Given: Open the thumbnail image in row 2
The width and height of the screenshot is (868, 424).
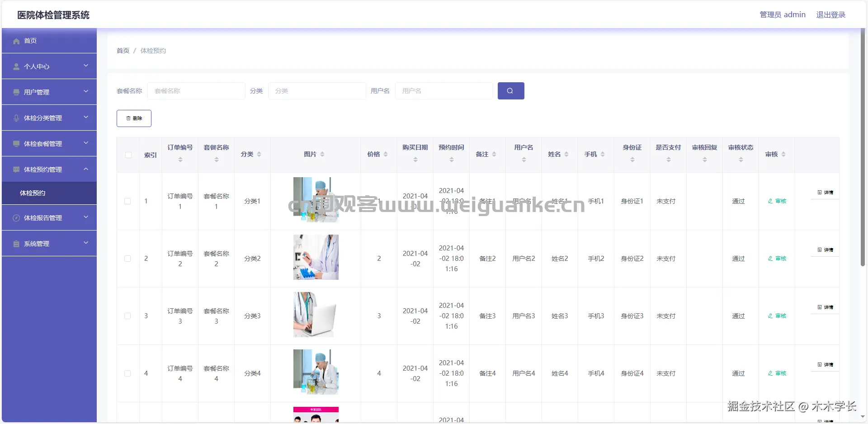Looking at the screenshot, I should coord(316,257).
